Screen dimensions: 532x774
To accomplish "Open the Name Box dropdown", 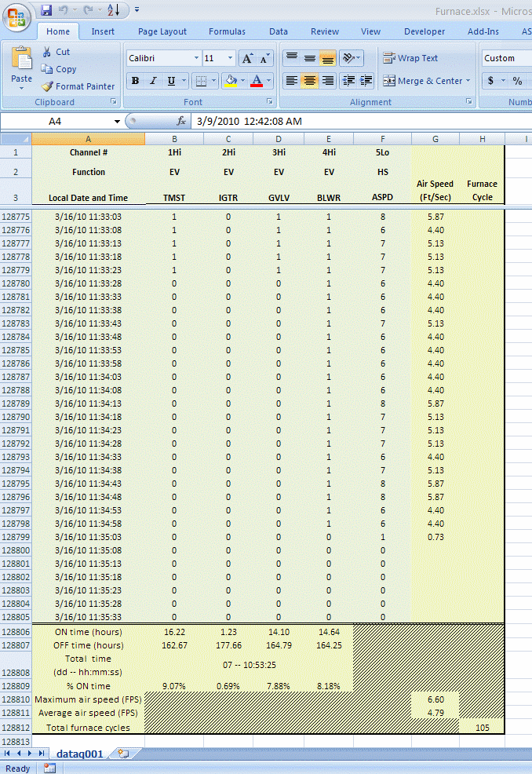I will tap(117, 122).
